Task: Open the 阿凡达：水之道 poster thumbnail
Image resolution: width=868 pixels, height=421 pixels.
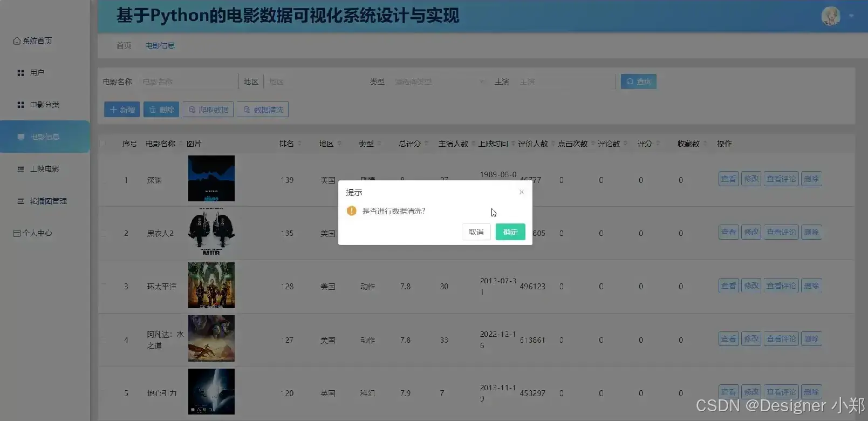Action: tap(211, 338)
